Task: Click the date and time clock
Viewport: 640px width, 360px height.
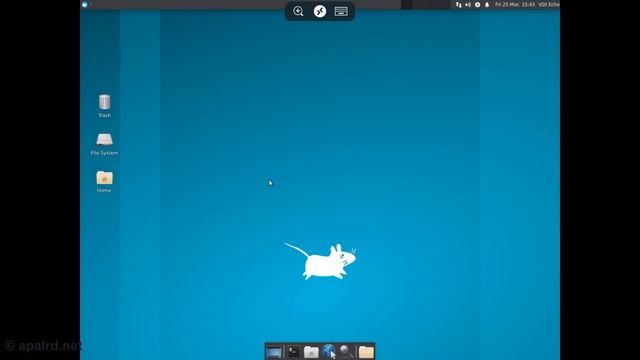Action: (x=515, y=4)
